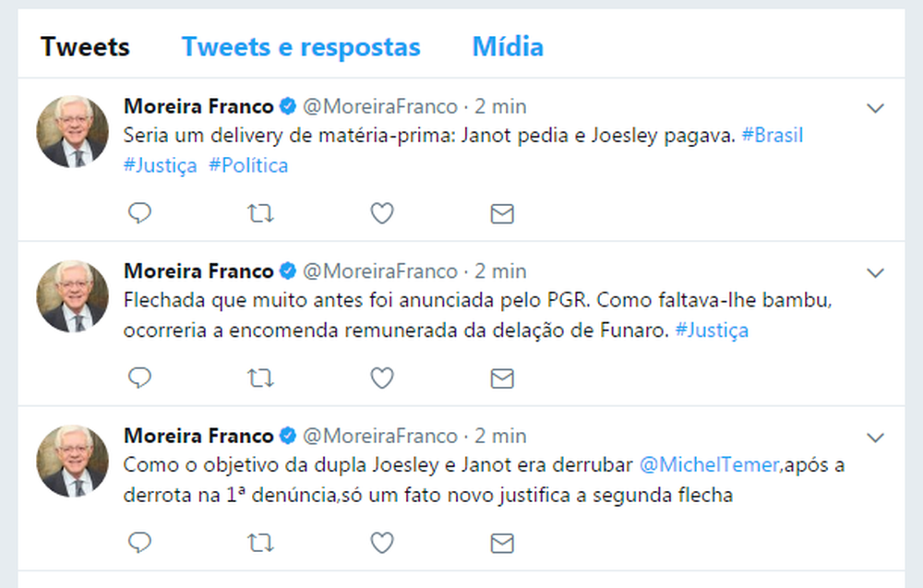Expand the first tweet's options chevron

click(x=876, y=108)
